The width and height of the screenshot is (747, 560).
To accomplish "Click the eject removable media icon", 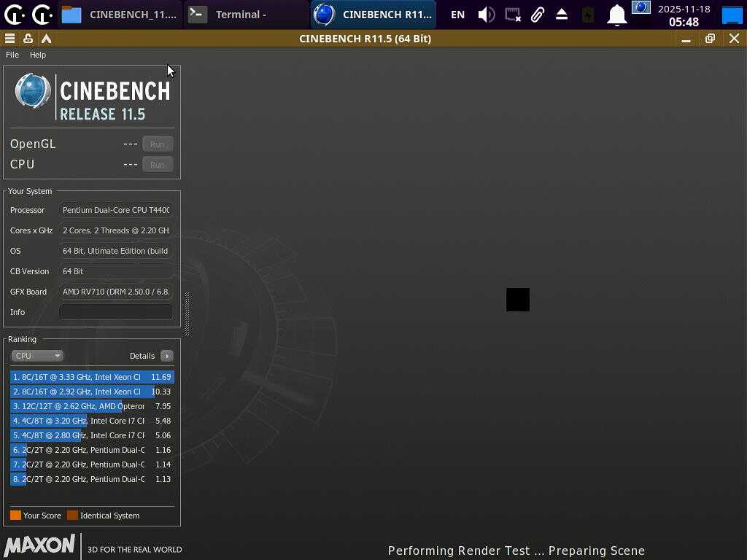I will pyautogui.click(x=562, y=15).
